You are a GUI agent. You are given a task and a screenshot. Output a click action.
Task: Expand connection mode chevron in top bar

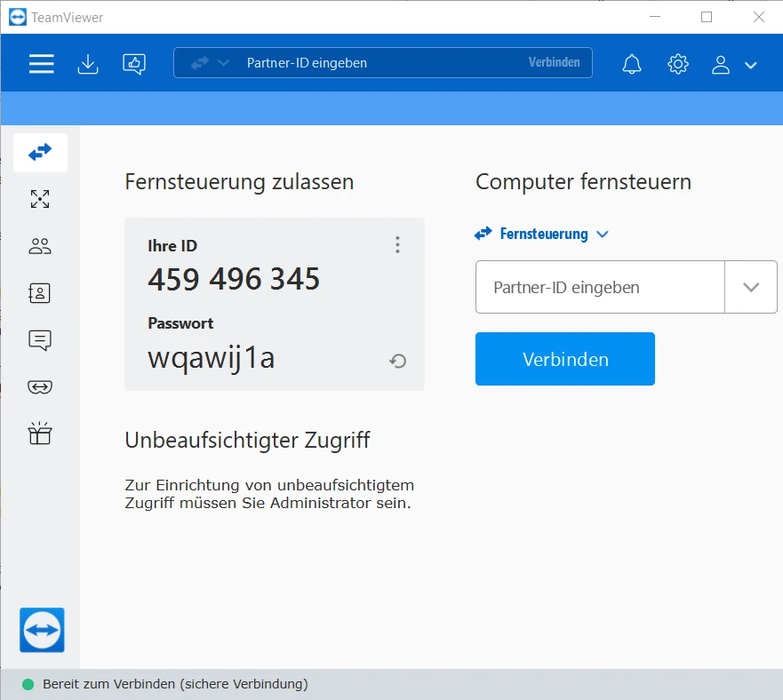(224, 63)
